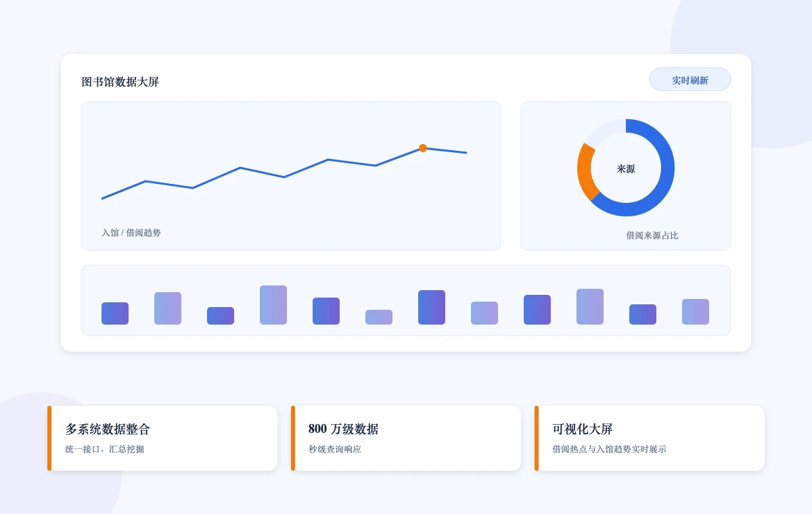Click the 入馆 / 借阅趋势 caption
This screenshot has height=514, width=812.
click(131, 233)
